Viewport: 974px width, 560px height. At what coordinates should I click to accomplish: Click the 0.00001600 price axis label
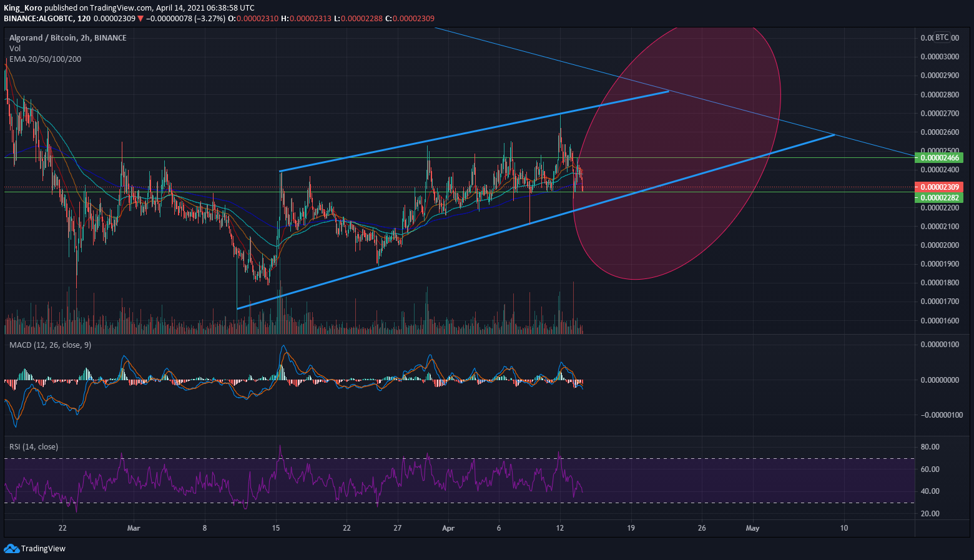[940, 320]
